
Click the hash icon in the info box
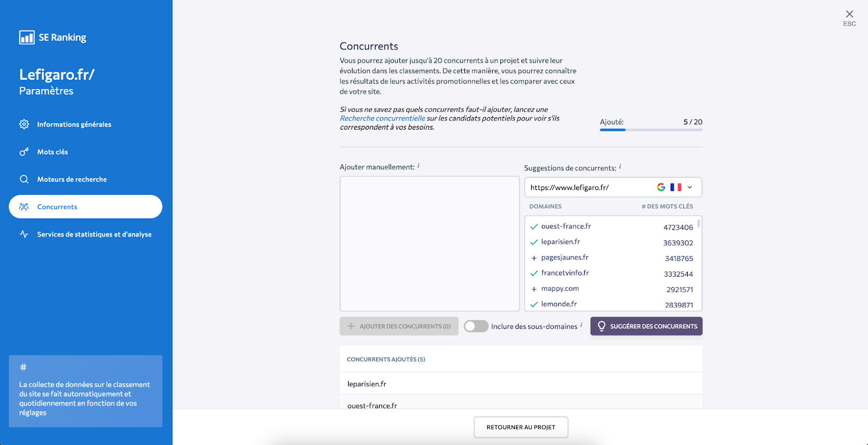[23, 367]
